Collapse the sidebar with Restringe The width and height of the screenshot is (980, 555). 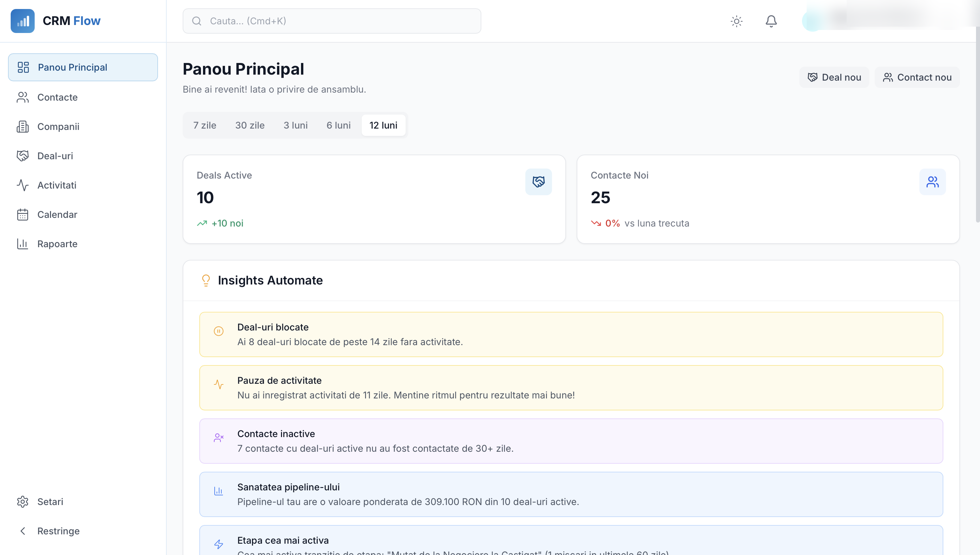[x=83, y=531]
